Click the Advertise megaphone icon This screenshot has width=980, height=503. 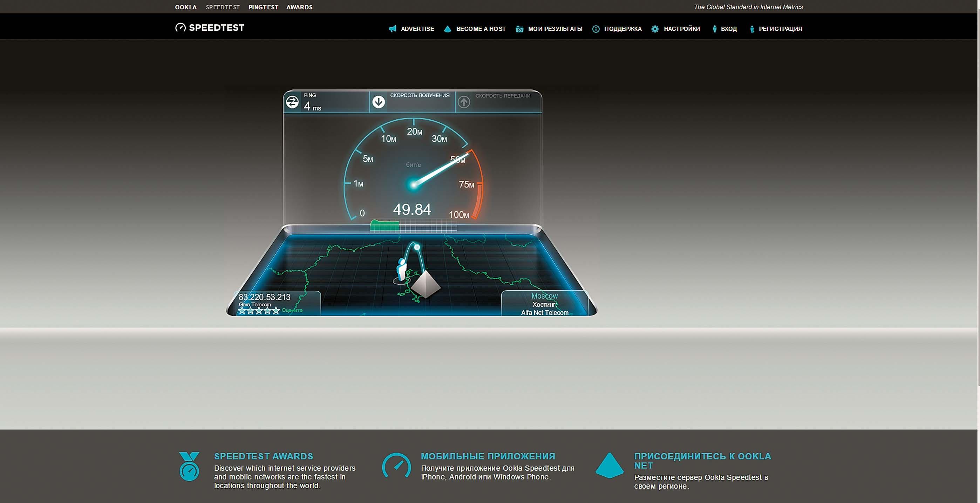[392, 29]
